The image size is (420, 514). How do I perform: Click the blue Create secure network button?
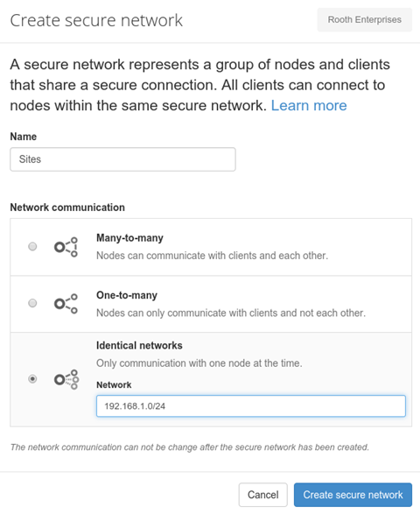click(x=353, y=495)
